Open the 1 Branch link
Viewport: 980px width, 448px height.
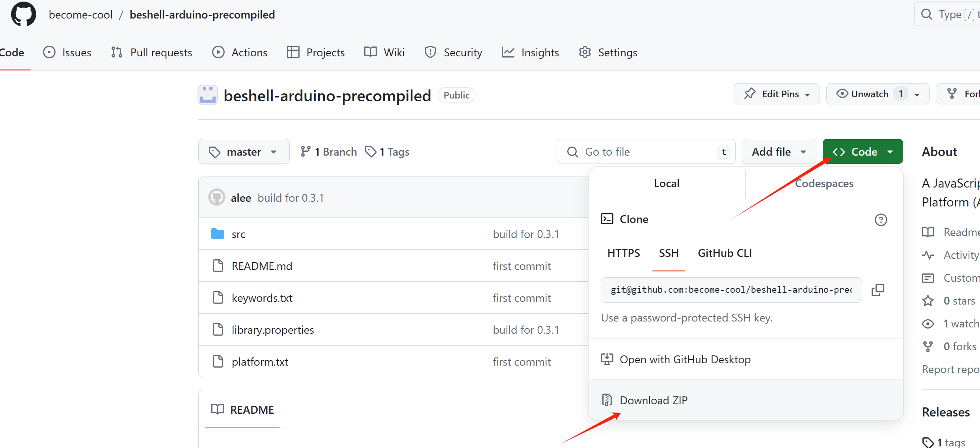pyautogui.click(x=328, y=152)
